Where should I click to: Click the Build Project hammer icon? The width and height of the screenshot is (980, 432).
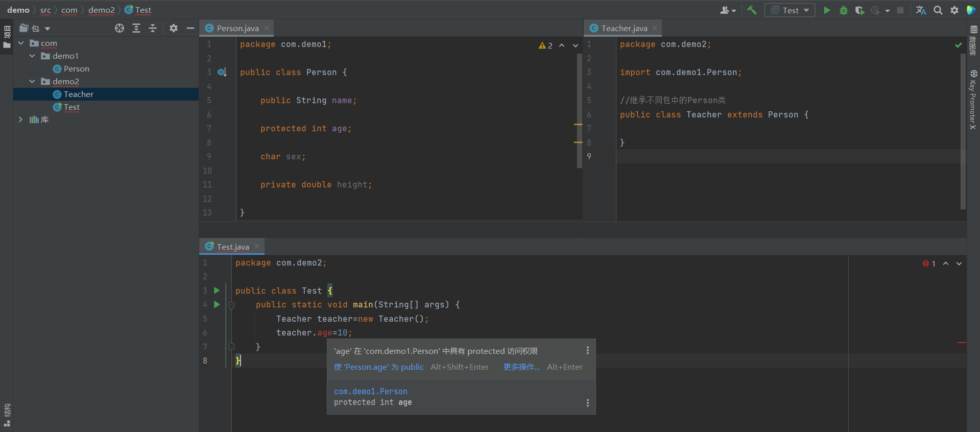coord(752,10)
